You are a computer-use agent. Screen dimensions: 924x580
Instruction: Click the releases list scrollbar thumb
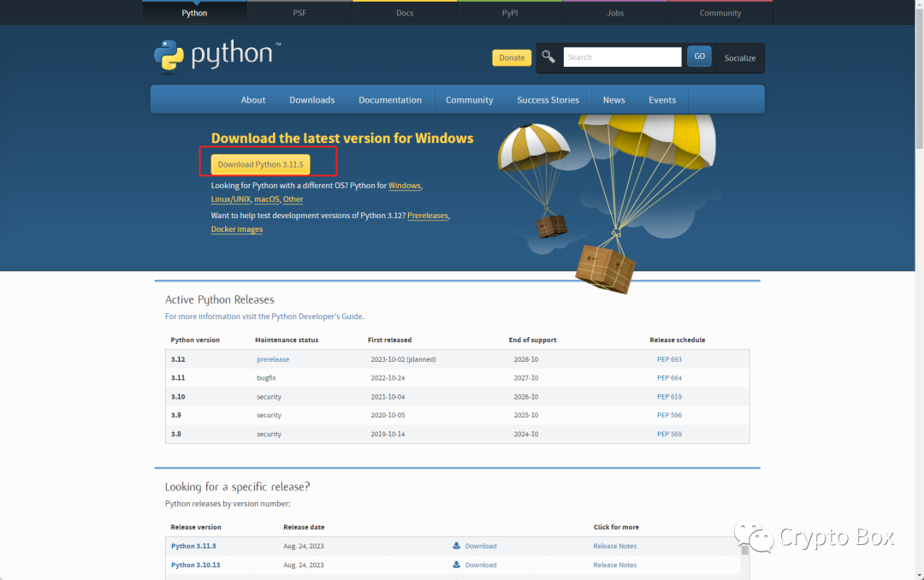pyautogui.click(x=744, y=551)
